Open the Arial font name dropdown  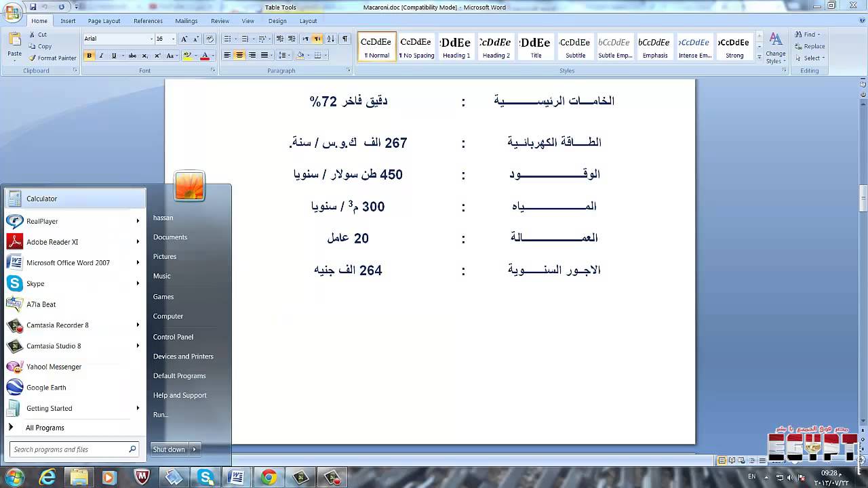pyautogui.click(x=151, y=39)
